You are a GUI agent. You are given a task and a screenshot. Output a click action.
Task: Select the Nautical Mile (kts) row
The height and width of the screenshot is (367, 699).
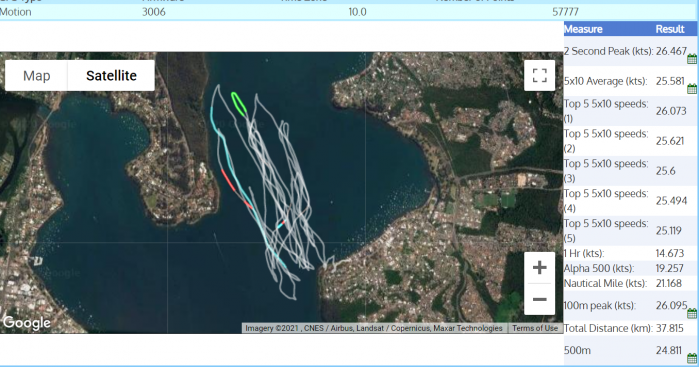pos(630,283)
